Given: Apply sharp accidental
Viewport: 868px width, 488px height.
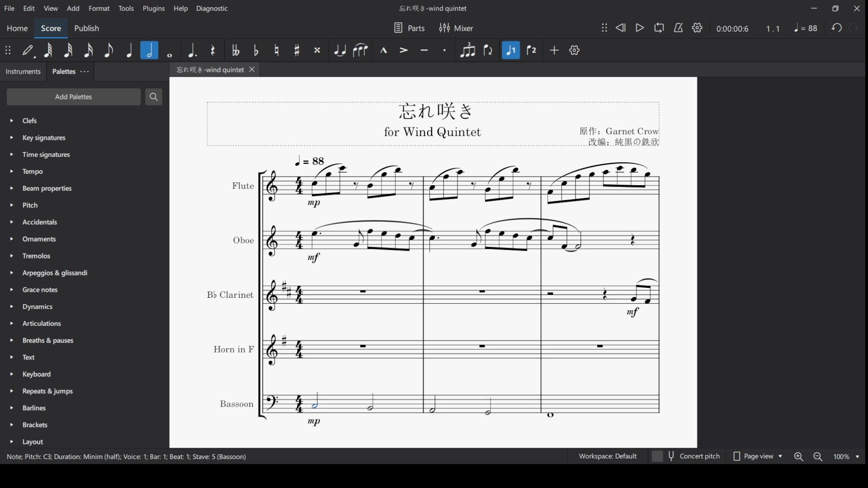Looking at the screenshot, I should pyautogui.click(x=297, y=50).
